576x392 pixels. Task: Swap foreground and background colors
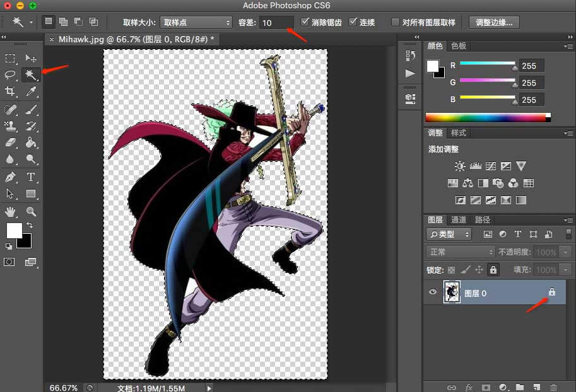pos(30,224)
